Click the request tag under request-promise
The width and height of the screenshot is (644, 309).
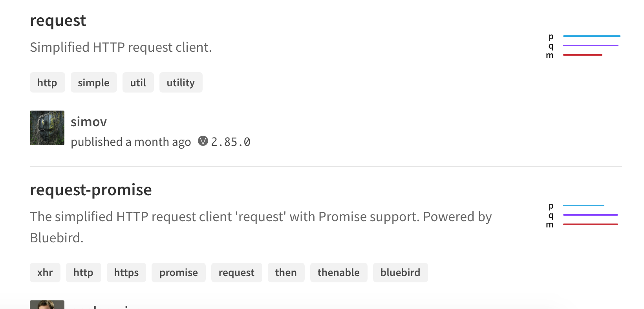[x=236, y=273]
